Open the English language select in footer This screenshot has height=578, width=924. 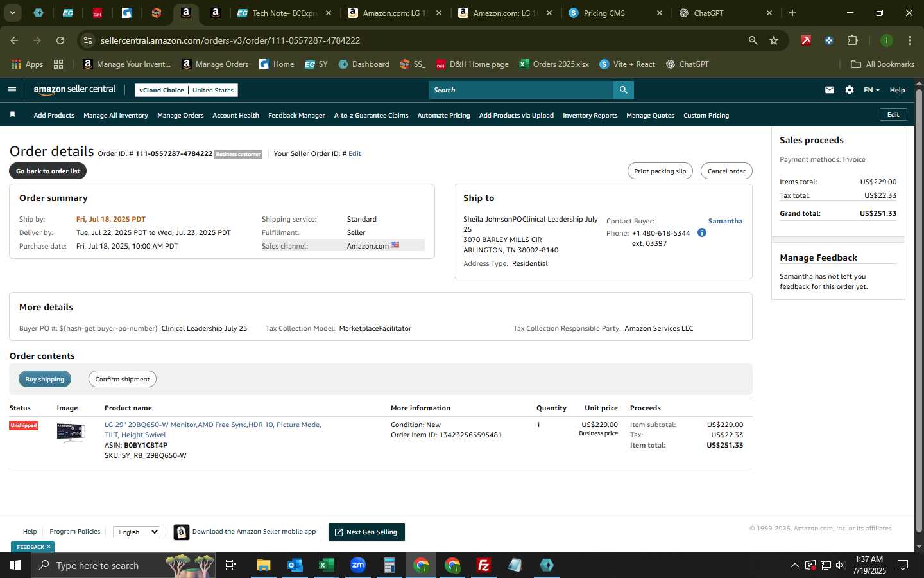pyautogui.click(x=137, y=532)
